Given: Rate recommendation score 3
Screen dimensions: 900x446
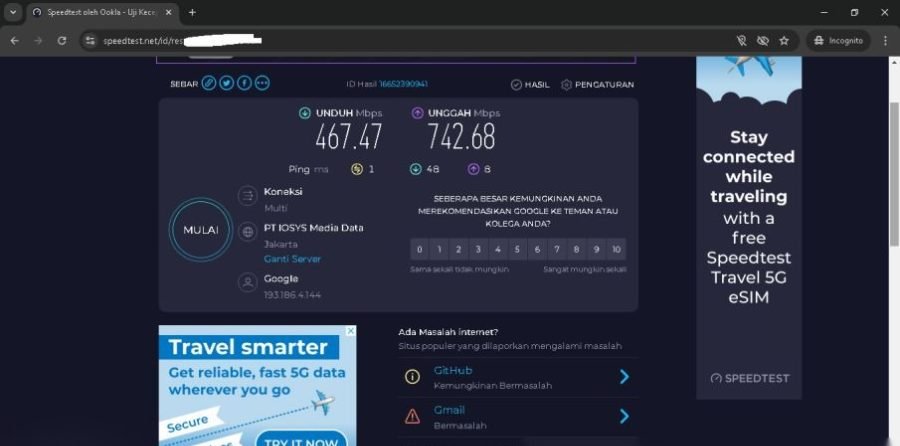Looking at the screenshot, I should (x=478, y=249).
